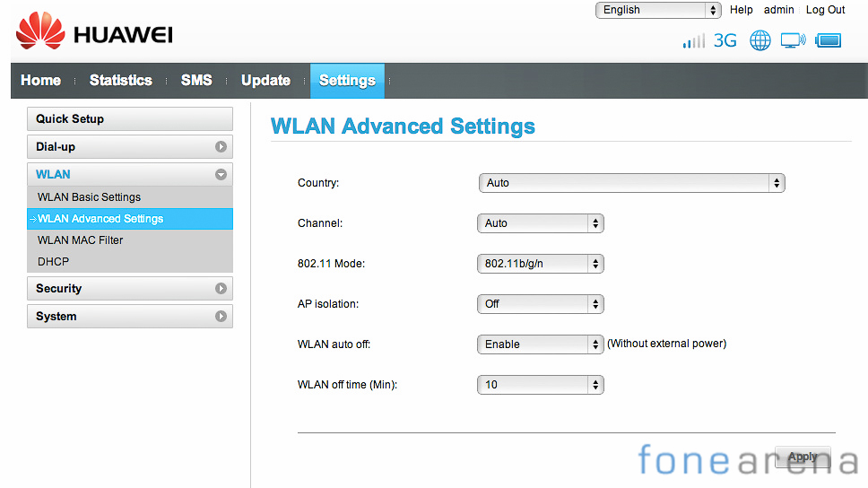The height and width of the screenshot is (488, 868).
Task: Click the '(Without external power)' note
Action: [666, 344]
